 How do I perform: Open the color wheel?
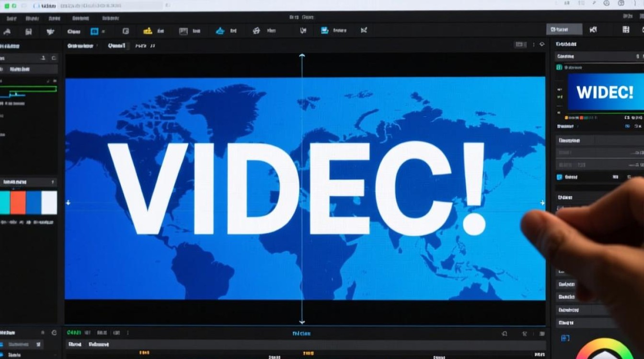click(605, 349)
